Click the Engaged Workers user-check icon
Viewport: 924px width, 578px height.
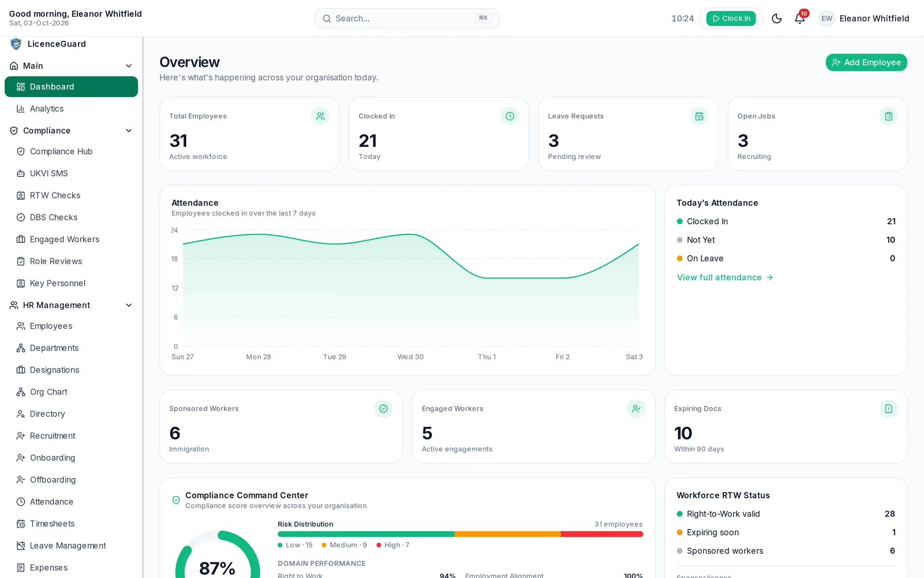[636, 409]
